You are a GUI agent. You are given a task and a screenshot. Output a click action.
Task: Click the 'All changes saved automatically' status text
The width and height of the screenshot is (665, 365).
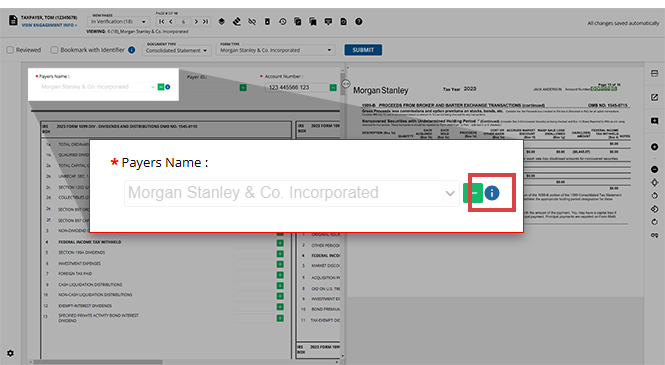pos(623,23)
